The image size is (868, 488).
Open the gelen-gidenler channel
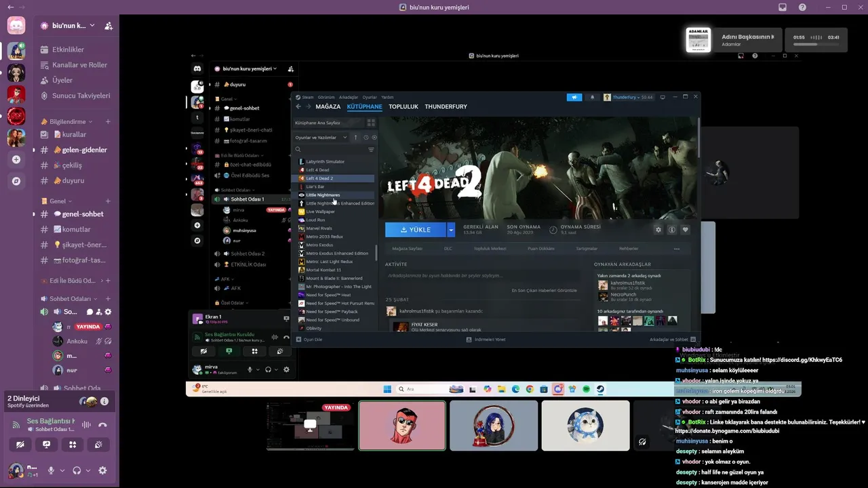[75, 150]
